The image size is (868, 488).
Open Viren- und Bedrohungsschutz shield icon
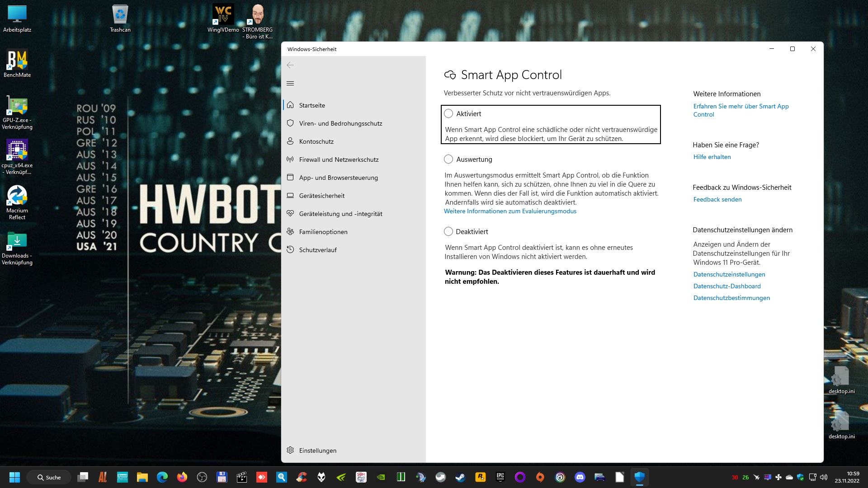[290, 123]
